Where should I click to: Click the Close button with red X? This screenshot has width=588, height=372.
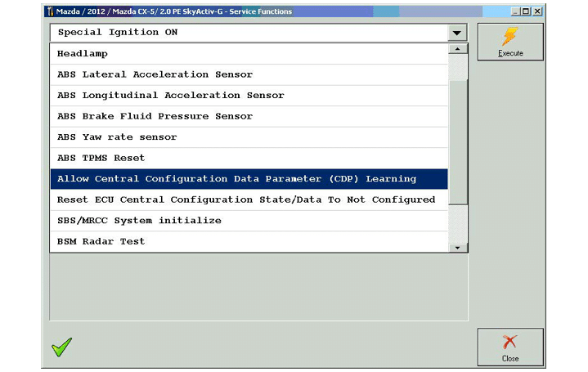(x=510, y=347)
